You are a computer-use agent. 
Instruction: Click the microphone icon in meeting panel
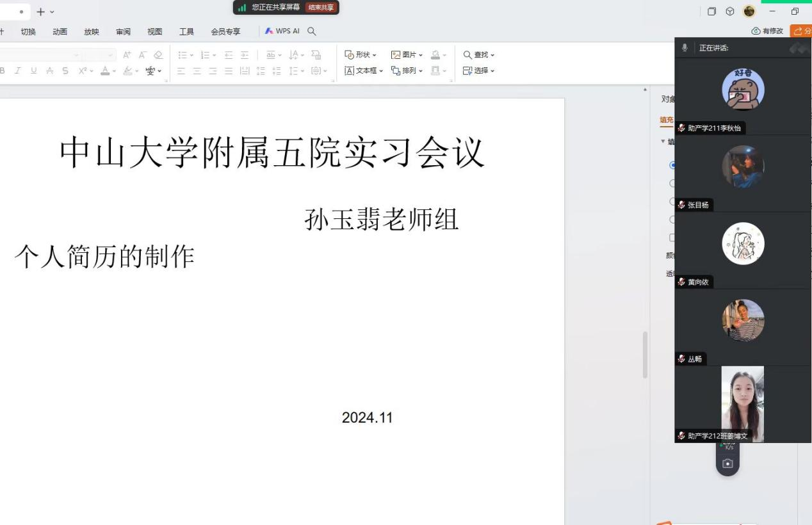coord(685,48)
